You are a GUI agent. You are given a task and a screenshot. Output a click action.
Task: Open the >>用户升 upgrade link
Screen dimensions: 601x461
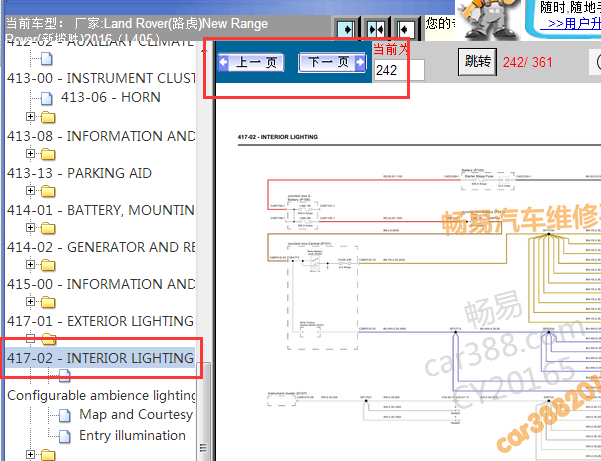click(x=570, y=24)
